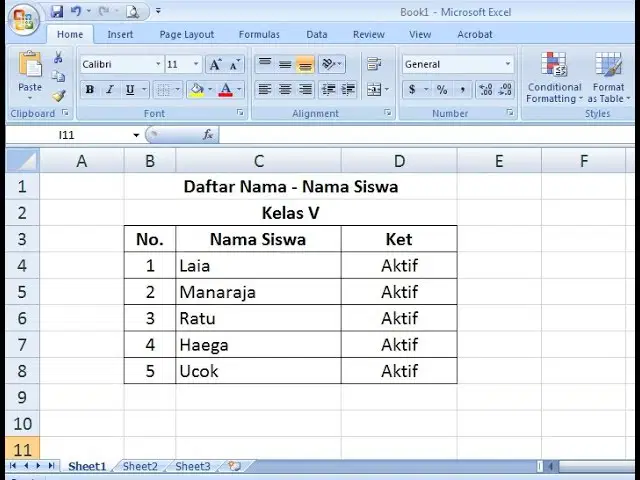Screen dimensions: 640x480
Task: Switch to Sheet2 worksheet
Action: [x=140, y=466]
